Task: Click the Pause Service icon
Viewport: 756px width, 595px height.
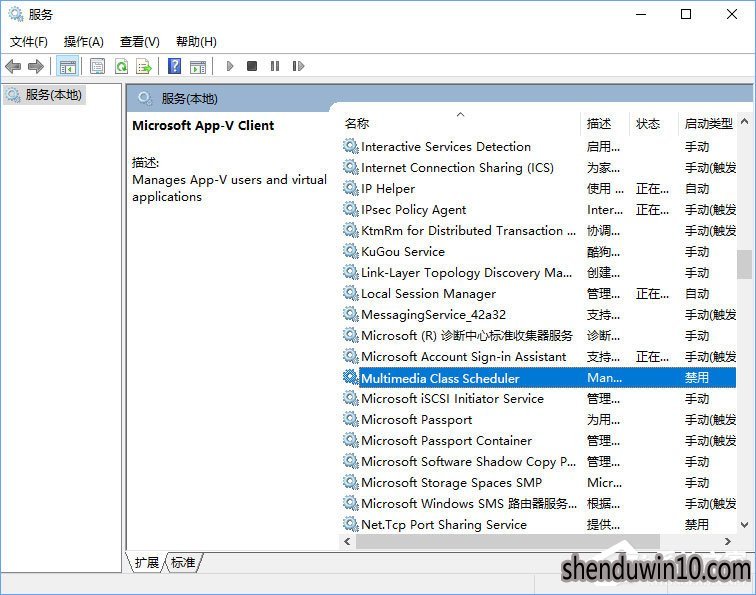Action: point(275,66)
